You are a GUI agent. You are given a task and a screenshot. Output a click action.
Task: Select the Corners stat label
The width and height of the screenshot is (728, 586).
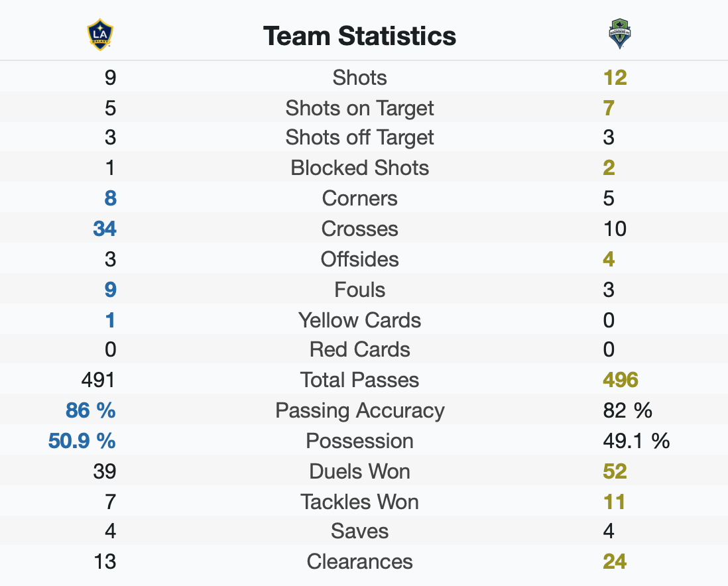[x=359, y=198]
